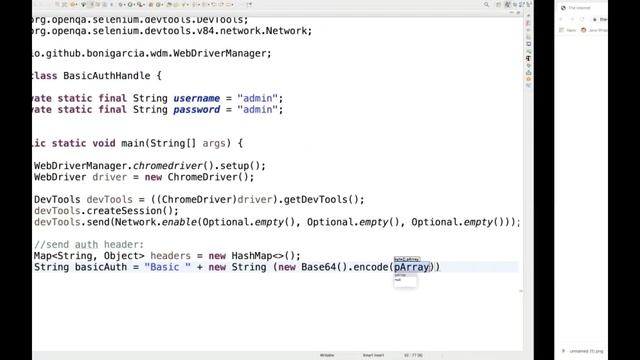
Task: Click 'HashMap' in the headers line
Action: pos(252,256)
